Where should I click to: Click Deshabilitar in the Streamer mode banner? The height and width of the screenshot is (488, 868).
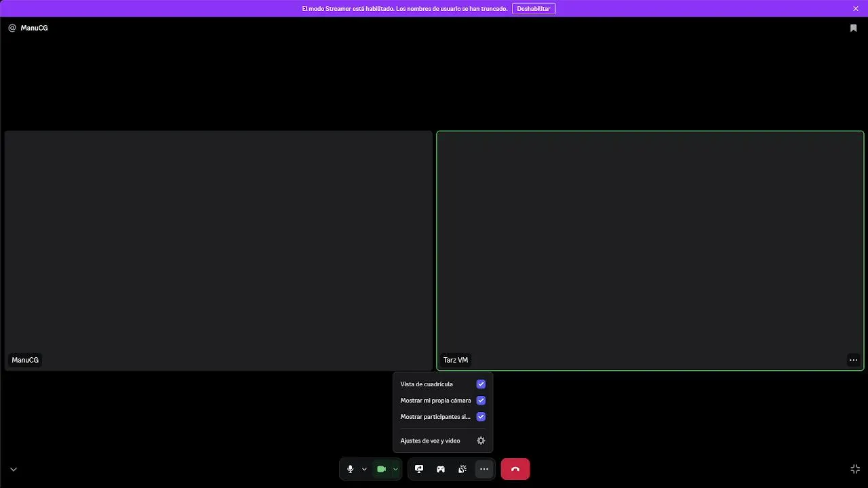(x=534, y=9)
